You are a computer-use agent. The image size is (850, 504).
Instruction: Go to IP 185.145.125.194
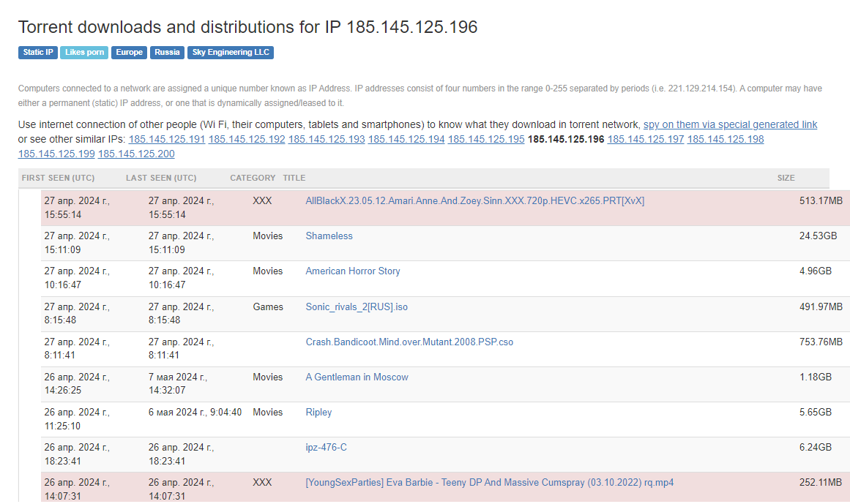(406, 139)
